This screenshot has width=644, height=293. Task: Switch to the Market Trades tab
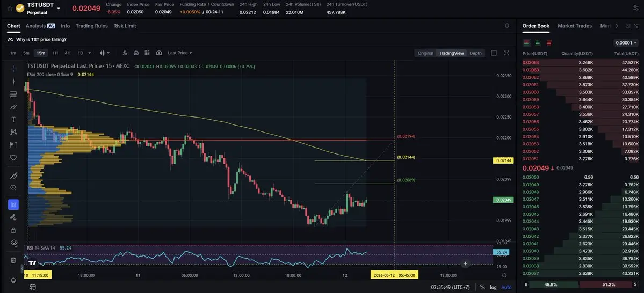click(575, 26)
